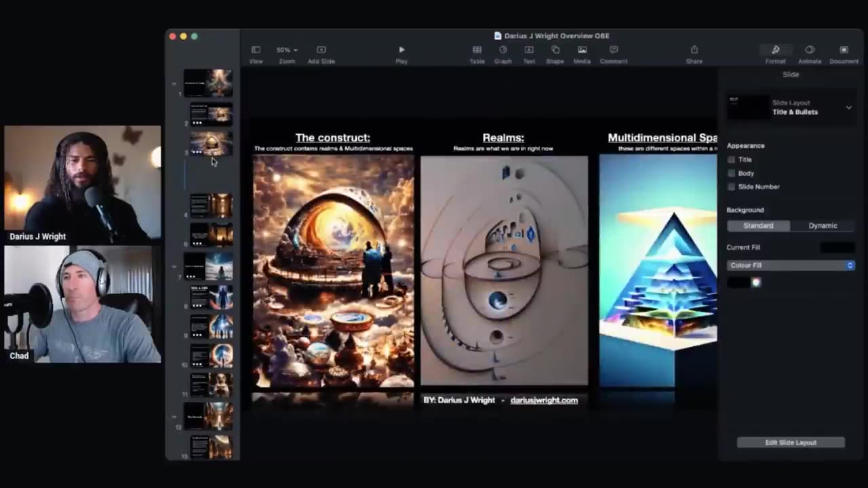Click the Current Fill colour well
Image resolution: width=868 pixels, height=488 pixels.
coord(837,247)
